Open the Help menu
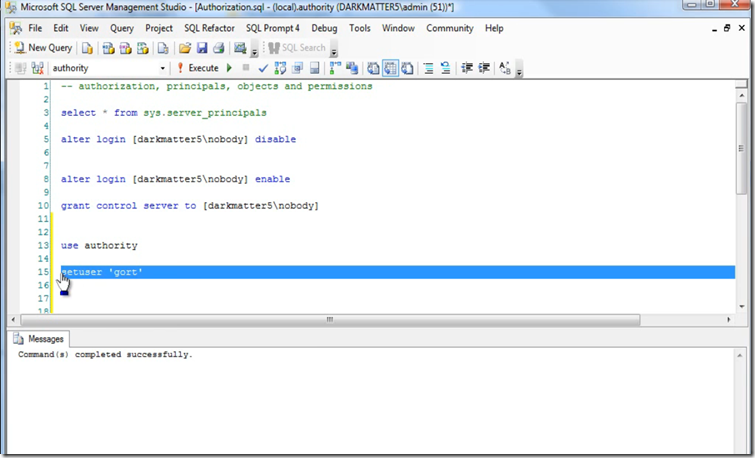 (x=494, y=28)
